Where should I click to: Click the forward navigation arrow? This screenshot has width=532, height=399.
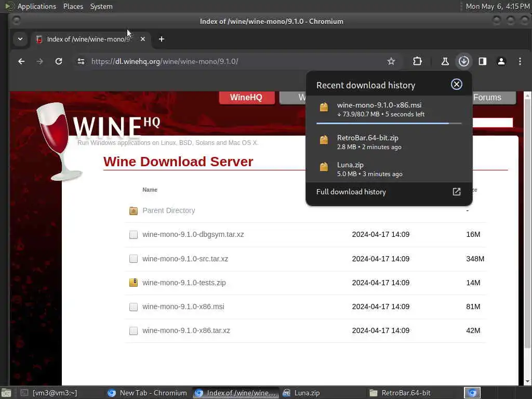pyautogui.click(x=39, y=61)
